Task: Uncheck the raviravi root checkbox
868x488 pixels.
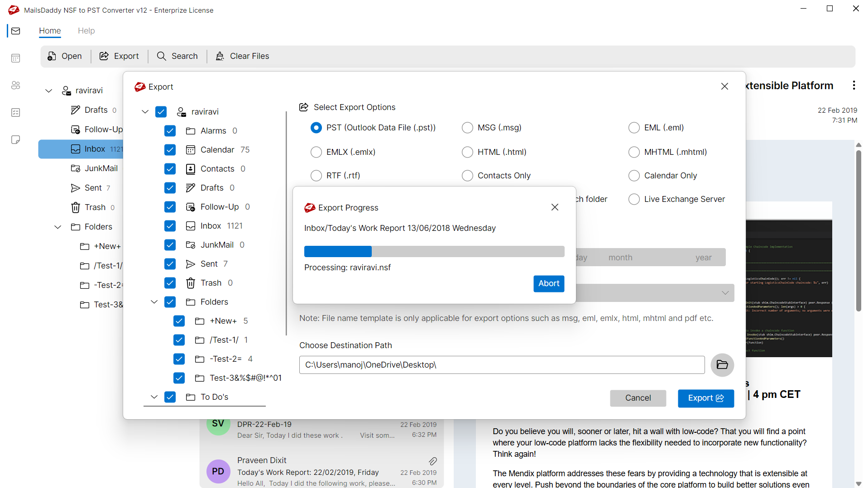Action: (x=161, y=112)
